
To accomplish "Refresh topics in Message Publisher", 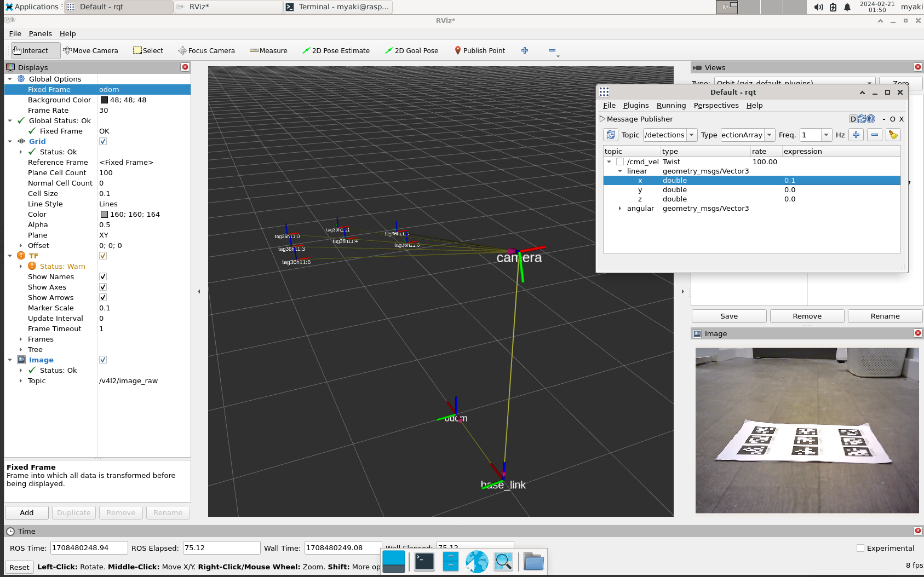I will [x=611, y=135].
